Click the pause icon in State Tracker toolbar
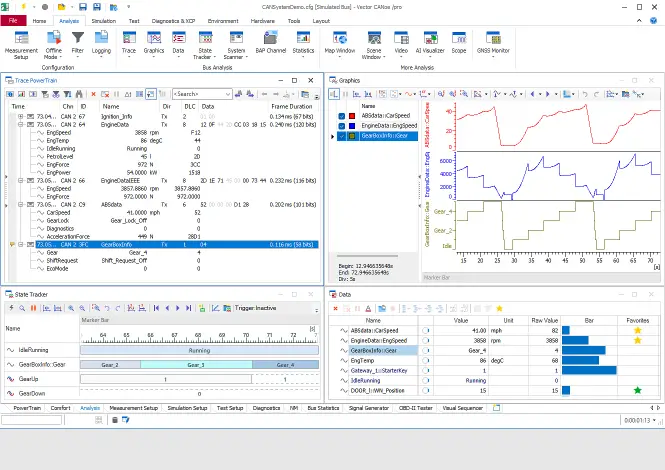The height and width of the screenshot is (470, 665). pos(33,308)
